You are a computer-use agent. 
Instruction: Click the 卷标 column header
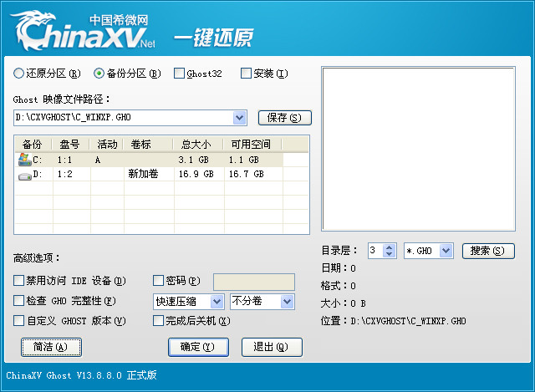pyautogui.click(x=148, y=145)
